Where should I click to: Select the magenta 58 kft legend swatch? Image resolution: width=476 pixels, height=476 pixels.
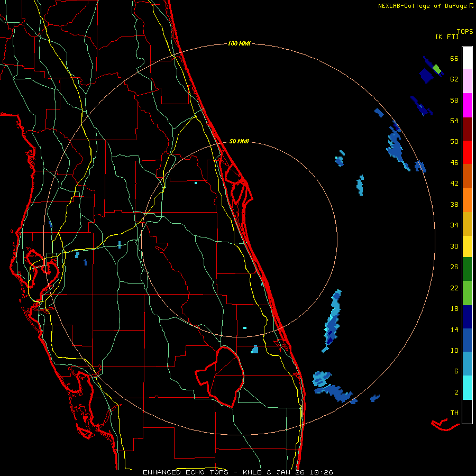click(x=467, y=105)
